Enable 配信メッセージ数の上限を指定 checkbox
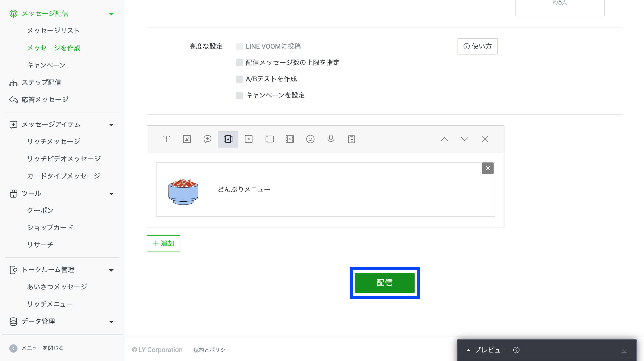Image resolution: width=644 pixels, height=361 pixels. (x=239, y=63)
